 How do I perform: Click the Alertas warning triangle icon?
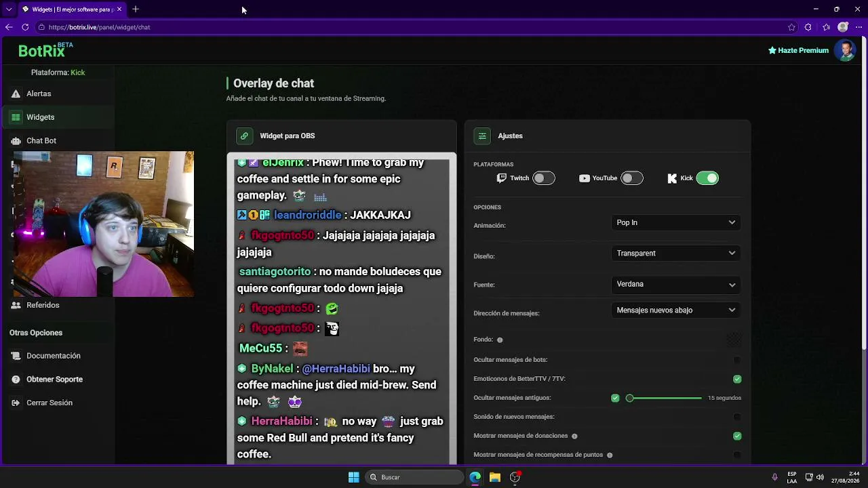tap(16, 94)
